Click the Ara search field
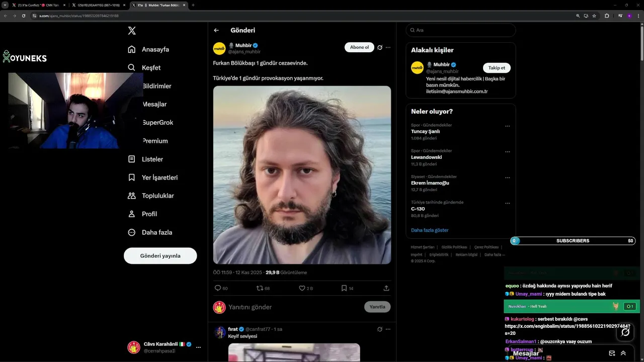The height and width of the screenshot is (362, 644). [x=461, y=30]
